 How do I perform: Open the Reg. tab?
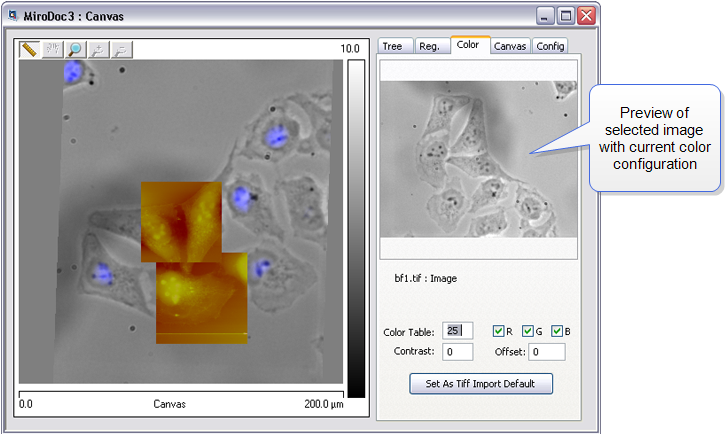[x=432, y=46]
